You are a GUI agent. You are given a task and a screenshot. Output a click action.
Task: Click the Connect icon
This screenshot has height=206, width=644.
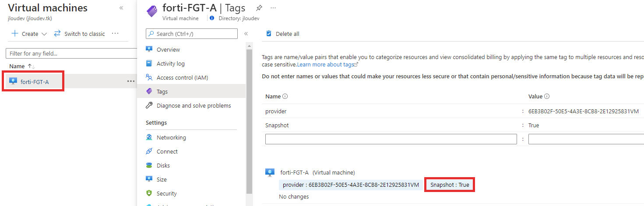(x=149, y=151)
